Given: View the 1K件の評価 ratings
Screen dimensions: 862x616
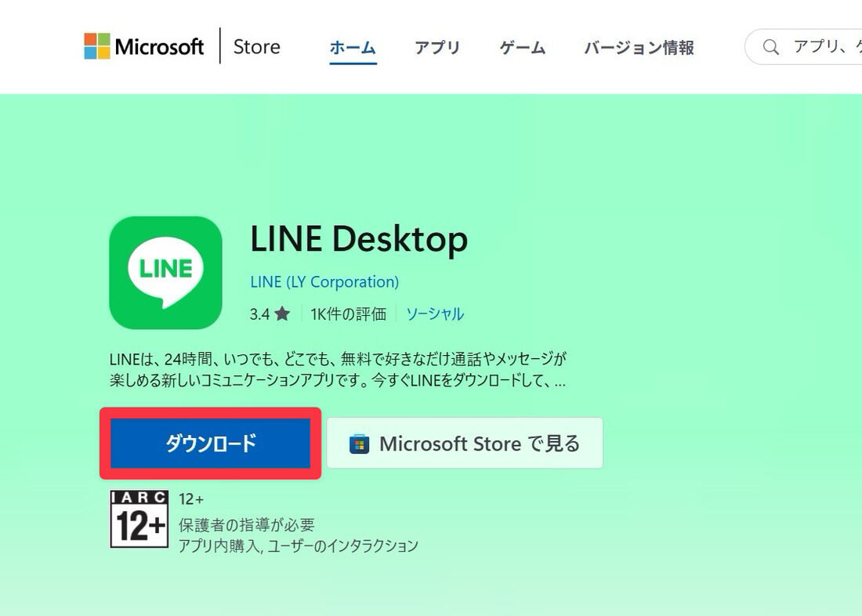Looking at the screenshot, I should pyautogui.click(x=350, y=313).
